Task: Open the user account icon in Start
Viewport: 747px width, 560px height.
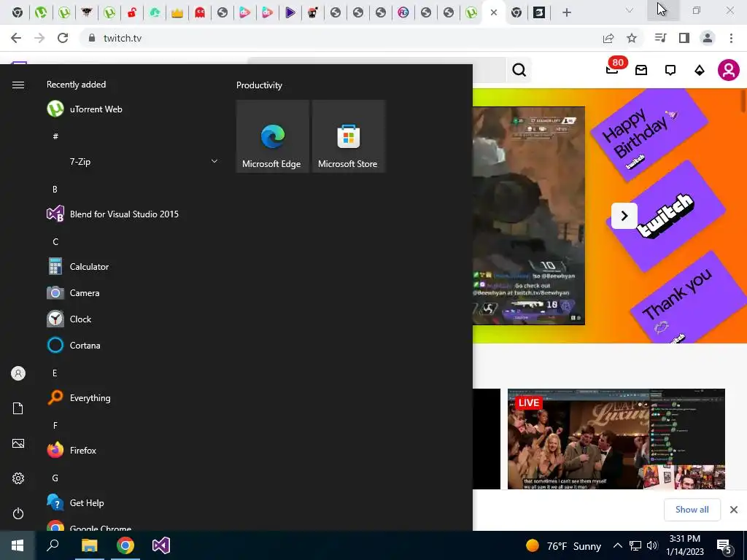Action: tap(18, 373)
